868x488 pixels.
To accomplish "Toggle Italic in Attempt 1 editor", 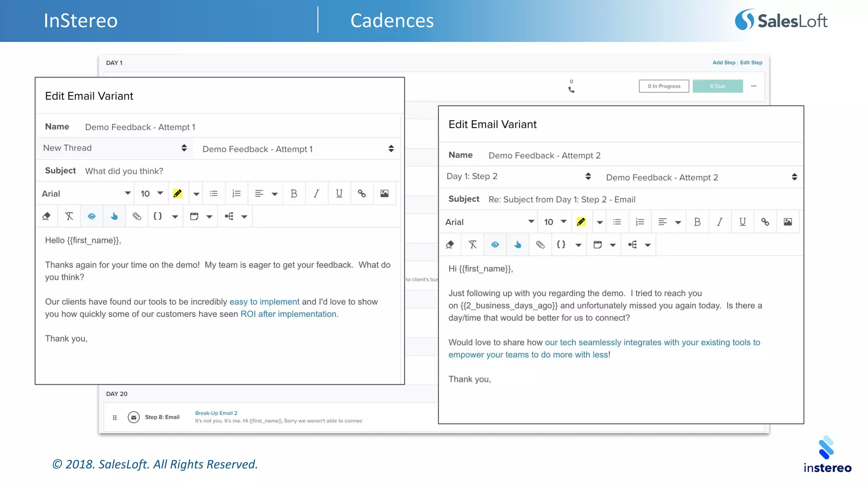I will [x=316, y=194].
